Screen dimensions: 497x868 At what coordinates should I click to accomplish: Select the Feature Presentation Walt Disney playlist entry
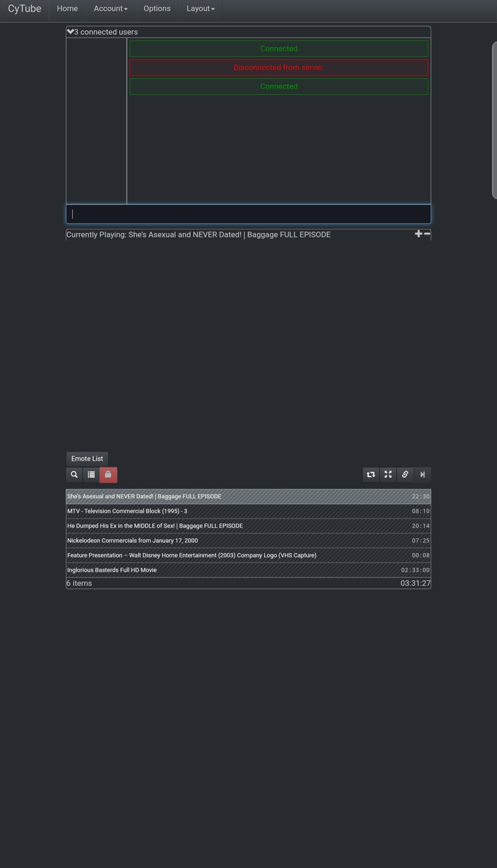[248, 555]
